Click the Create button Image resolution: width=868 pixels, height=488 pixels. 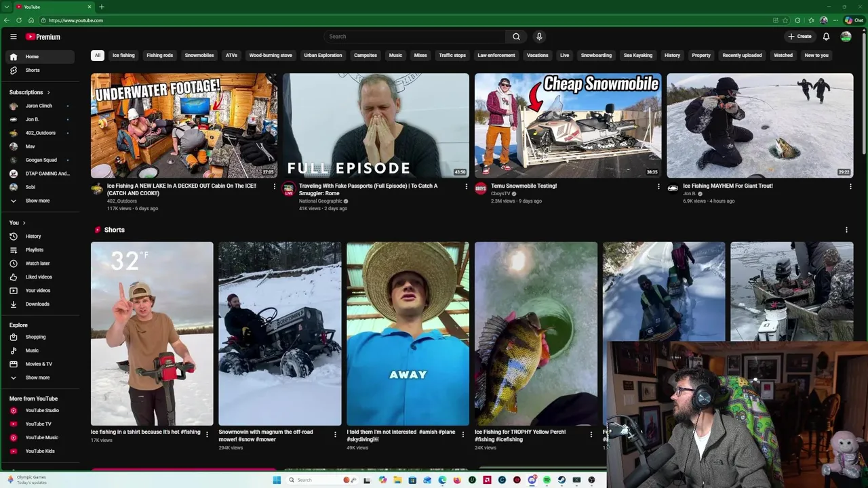pos(800,37)
